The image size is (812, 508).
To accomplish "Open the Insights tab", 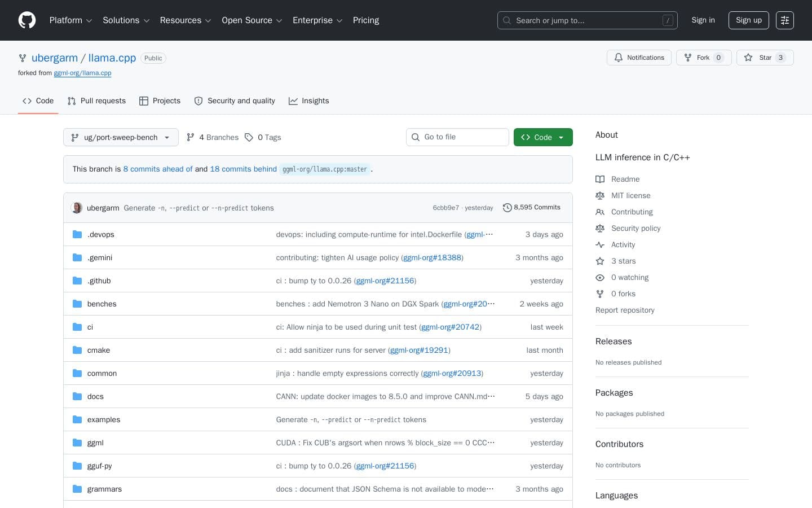I will (309, 100).
